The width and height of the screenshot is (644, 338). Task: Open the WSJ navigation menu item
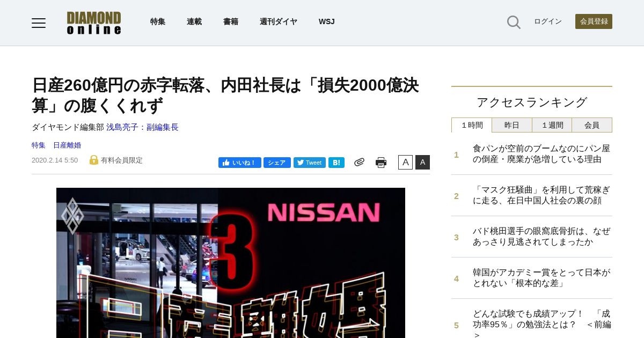[326, 21]
